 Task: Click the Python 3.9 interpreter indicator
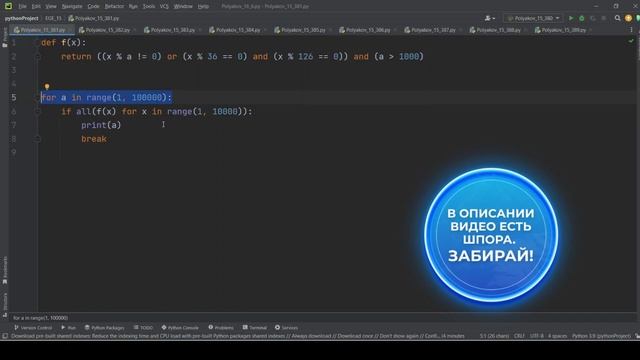[x=601, y=336]
